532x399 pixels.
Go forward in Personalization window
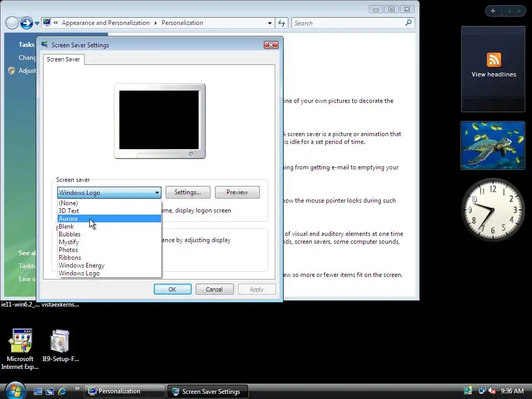26,23
